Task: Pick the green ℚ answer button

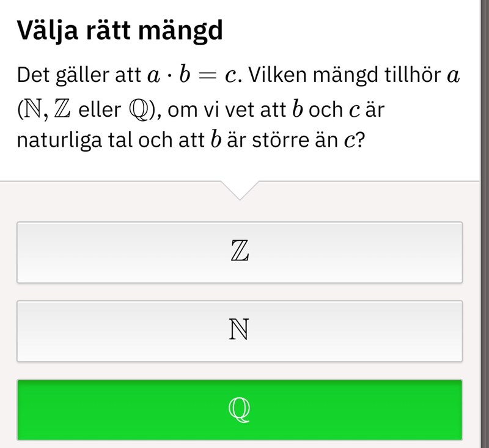Action: pyautogui.click(x=240, y=409)
